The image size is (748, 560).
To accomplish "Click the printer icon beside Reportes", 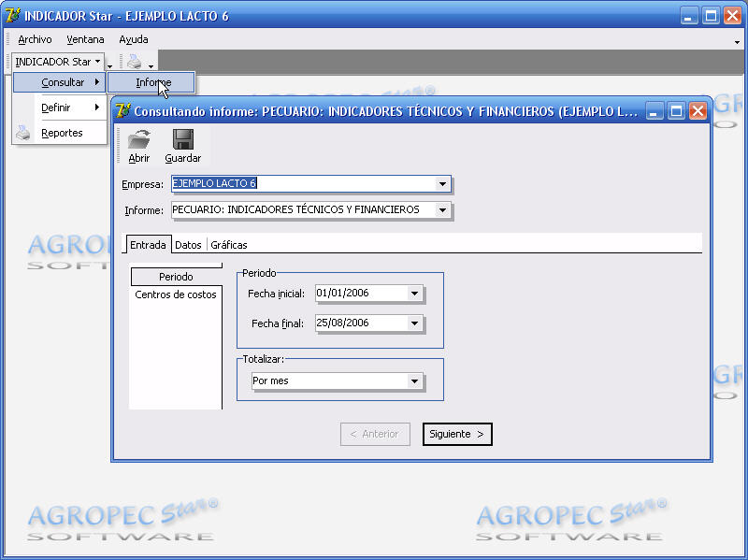I will 22,133.
